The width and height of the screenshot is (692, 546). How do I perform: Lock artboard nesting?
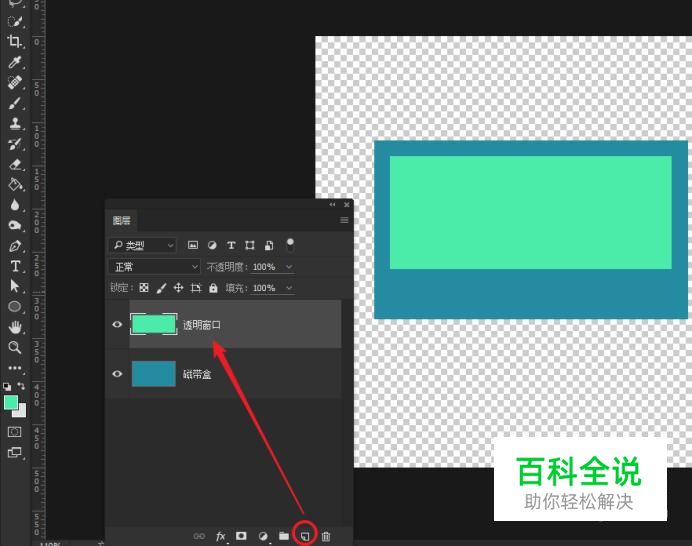click(x=196, y=288)
